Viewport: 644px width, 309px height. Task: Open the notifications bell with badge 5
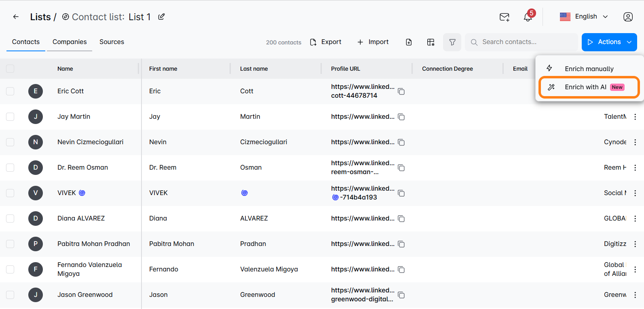click(528, 17)
